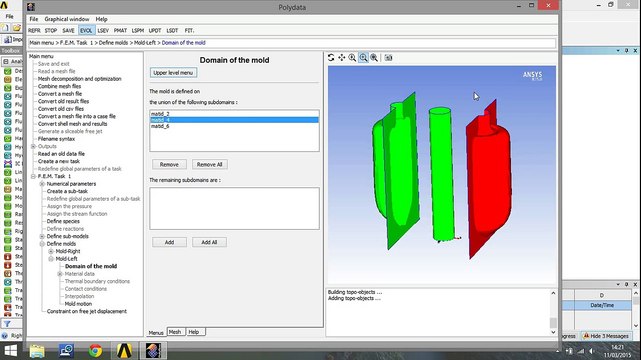
Task: Click the UPDT toolbar button
Action: (x=155, y=31)
